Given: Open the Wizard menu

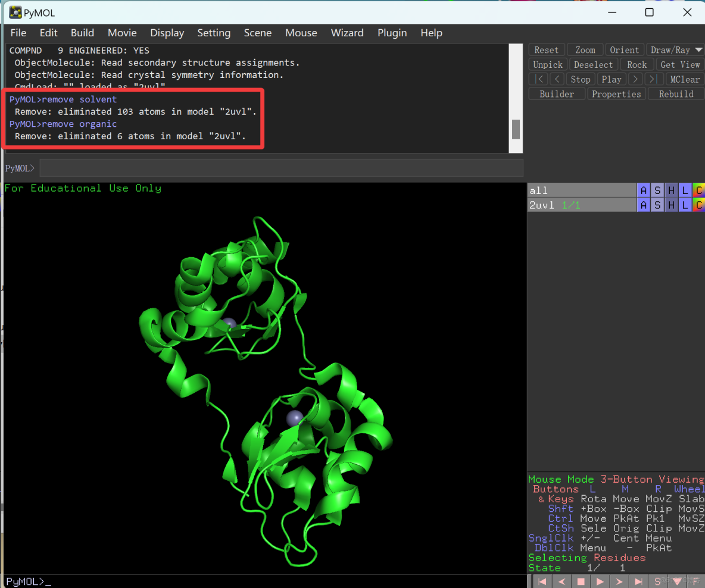Looking at the screenshot, I should pos(347,33).
